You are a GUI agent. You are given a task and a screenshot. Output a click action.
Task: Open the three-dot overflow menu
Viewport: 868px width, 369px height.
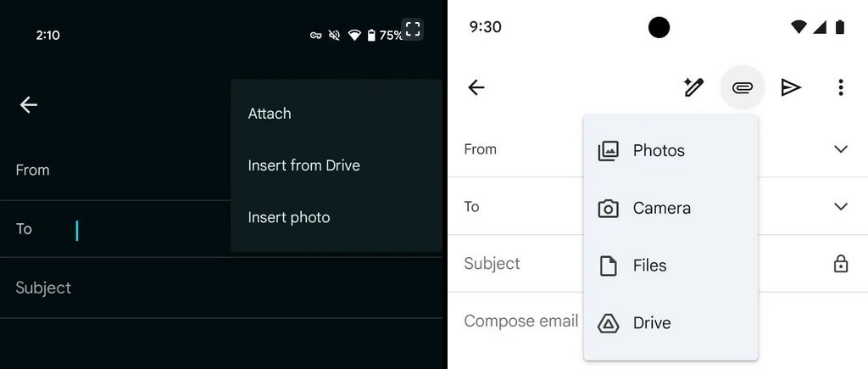click(x=840, y=87)
